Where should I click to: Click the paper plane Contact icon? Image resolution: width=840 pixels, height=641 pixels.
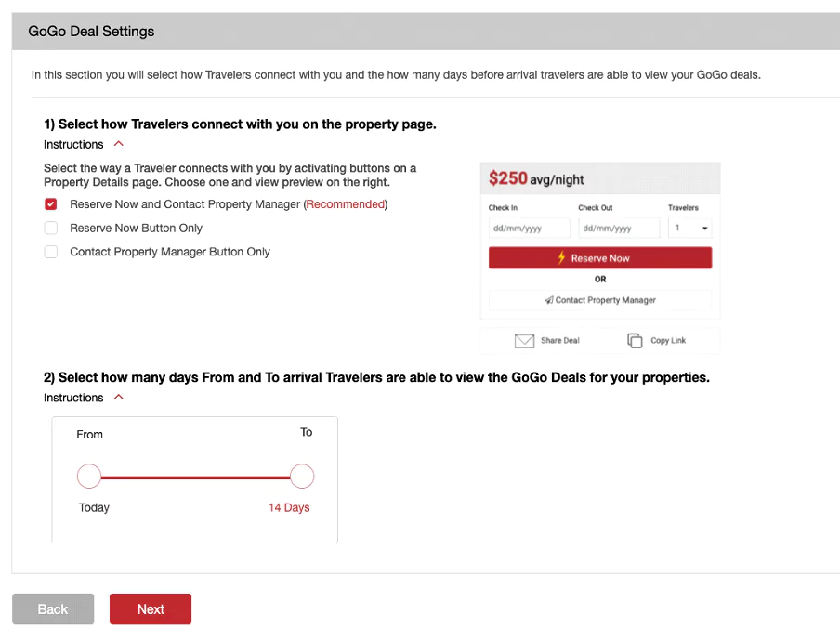549,300
